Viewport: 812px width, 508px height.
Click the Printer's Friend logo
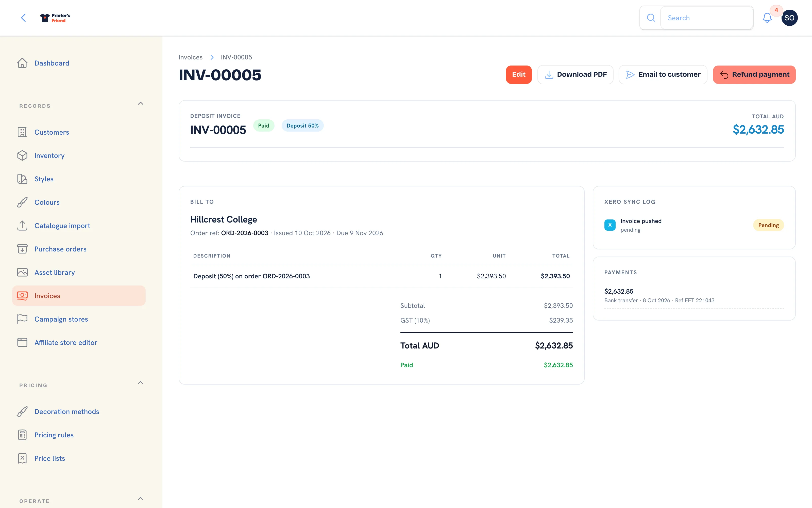(55, 18)
